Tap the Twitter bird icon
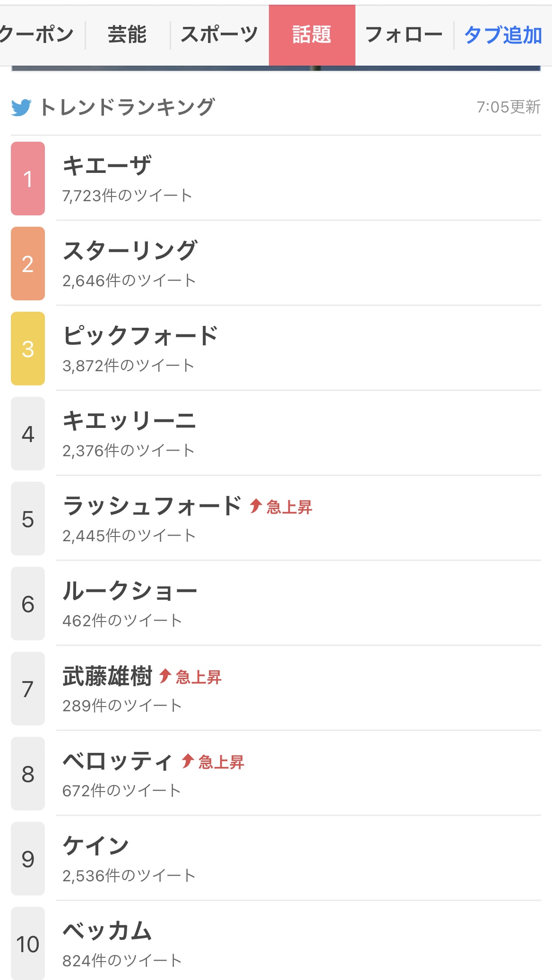552x980 pixels. click(21, 108)
